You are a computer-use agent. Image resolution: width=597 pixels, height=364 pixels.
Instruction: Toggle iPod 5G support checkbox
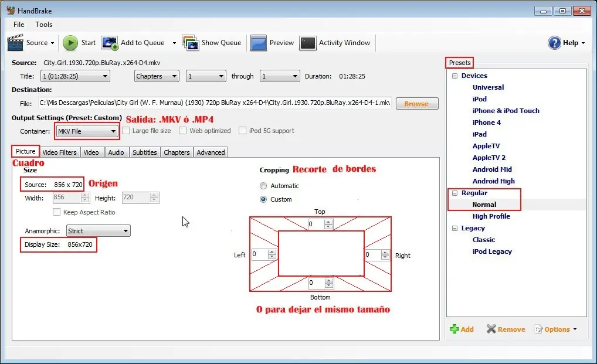242,131
